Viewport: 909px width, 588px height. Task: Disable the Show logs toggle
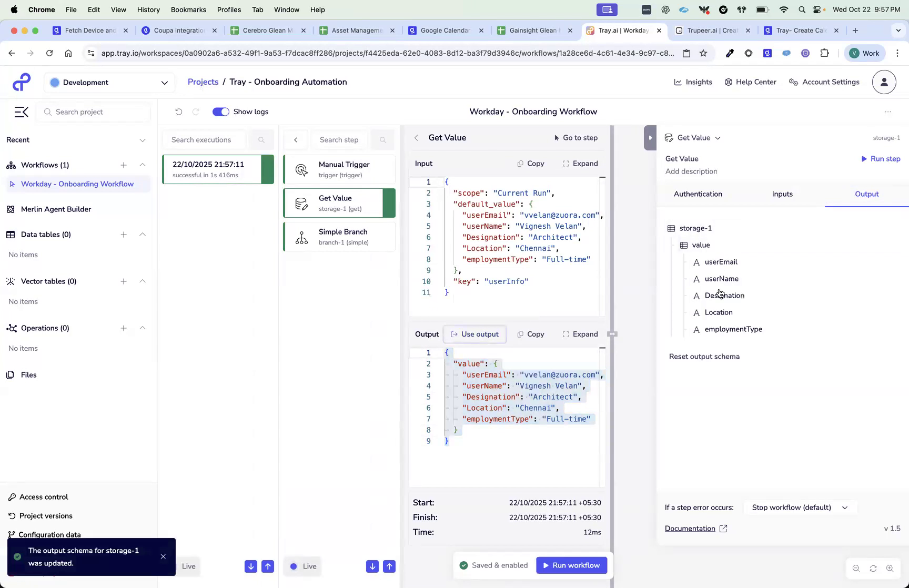(x=220, y=111)
